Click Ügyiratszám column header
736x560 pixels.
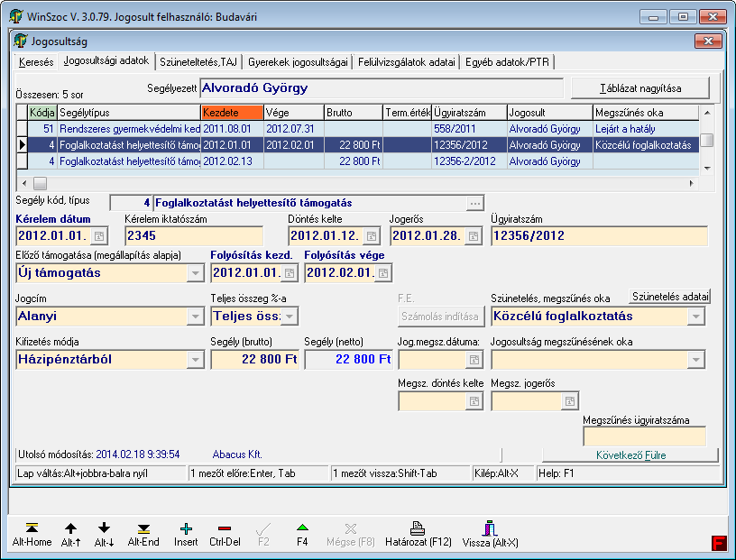[x=469, y=113]
